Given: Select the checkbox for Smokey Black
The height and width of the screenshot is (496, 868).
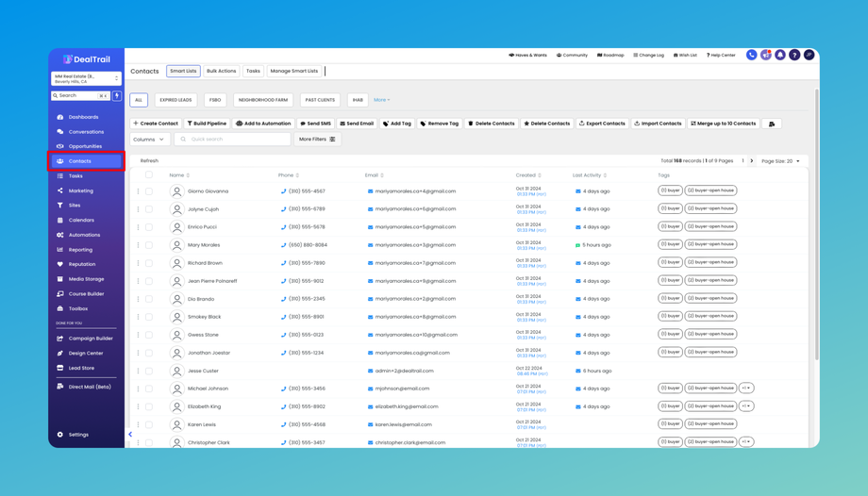Looking at the screenshot, I should [149, 317].
